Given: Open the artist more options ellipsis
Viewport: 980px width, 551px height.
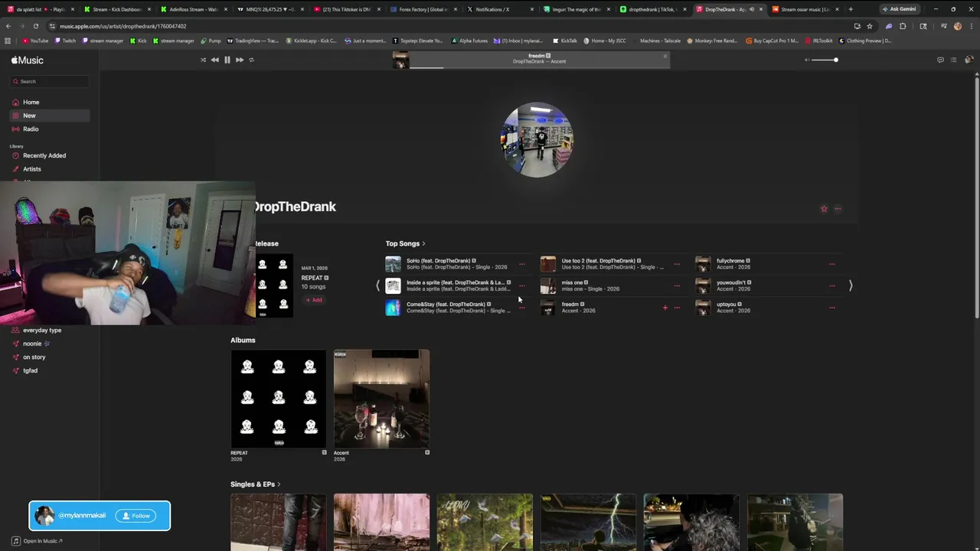Looking at the screenshot, I should 838,208.
